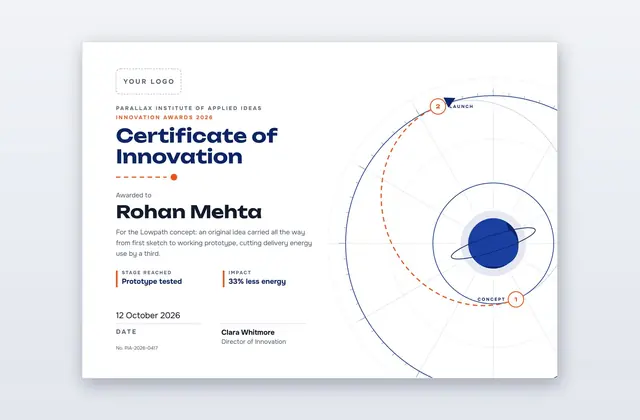This screenshot has height=420, width=640.
Task: Click the 'Impact' label
Action: (240, 272)
